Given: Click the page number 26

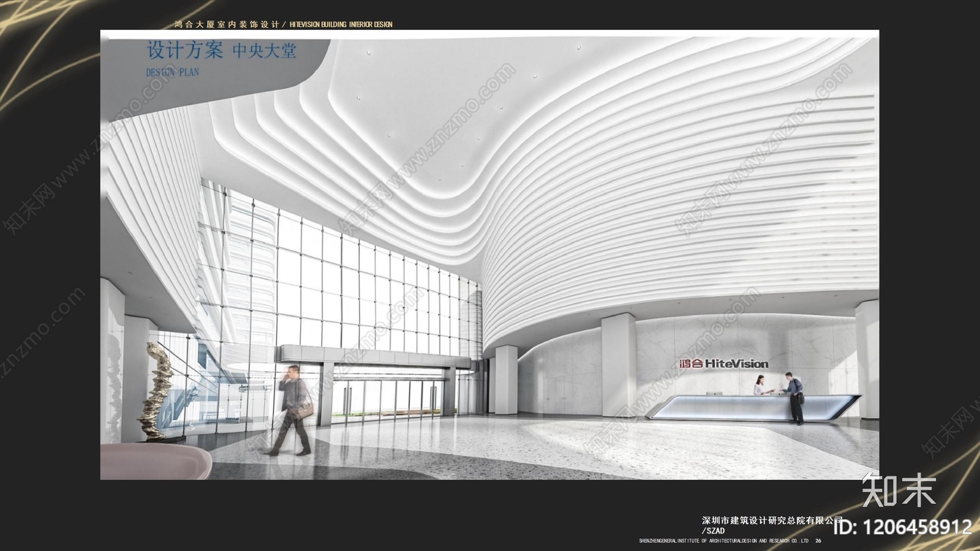Looking at the screenshot, I should (x=818, y=541).
